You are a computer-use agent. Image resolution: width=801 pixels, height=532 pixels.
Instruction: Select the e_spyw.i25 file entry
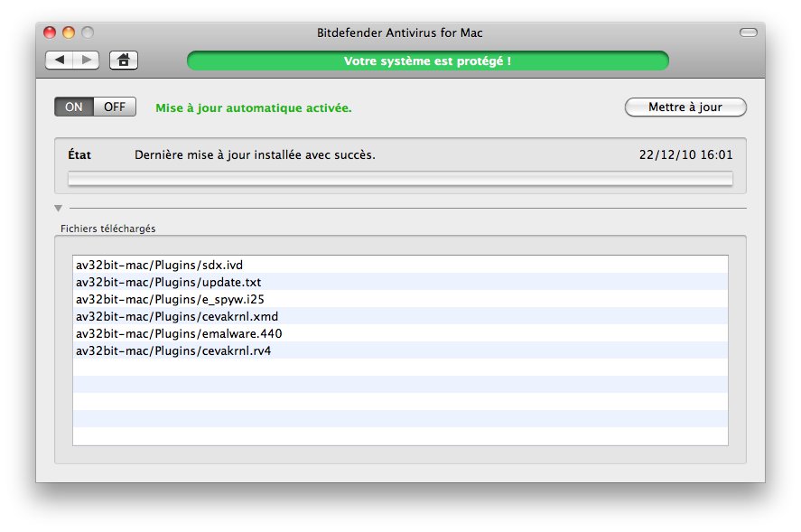point(400,299)
